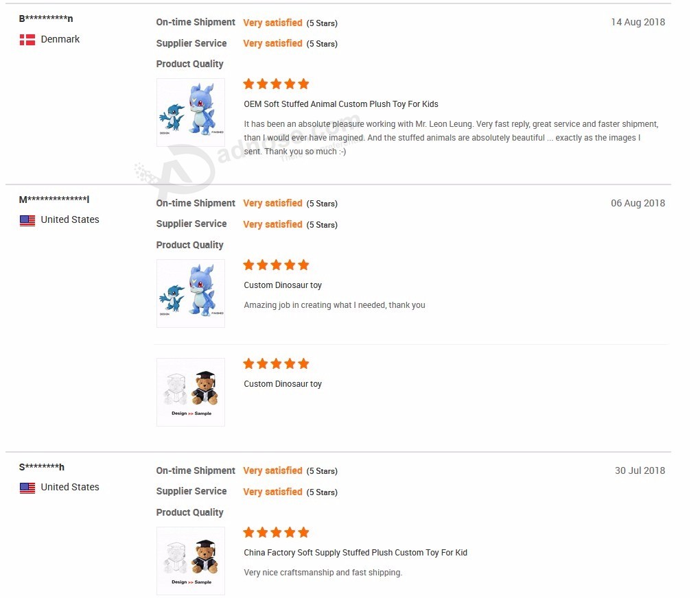Open the second Custom Dinosaur toy link

283,384
